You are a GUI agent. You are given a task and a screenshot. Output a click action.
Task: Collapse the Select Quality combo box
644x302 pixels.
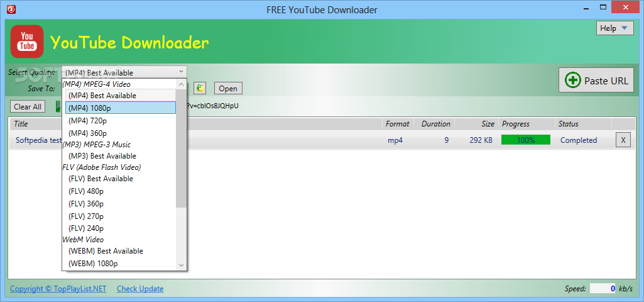[124, 72]
